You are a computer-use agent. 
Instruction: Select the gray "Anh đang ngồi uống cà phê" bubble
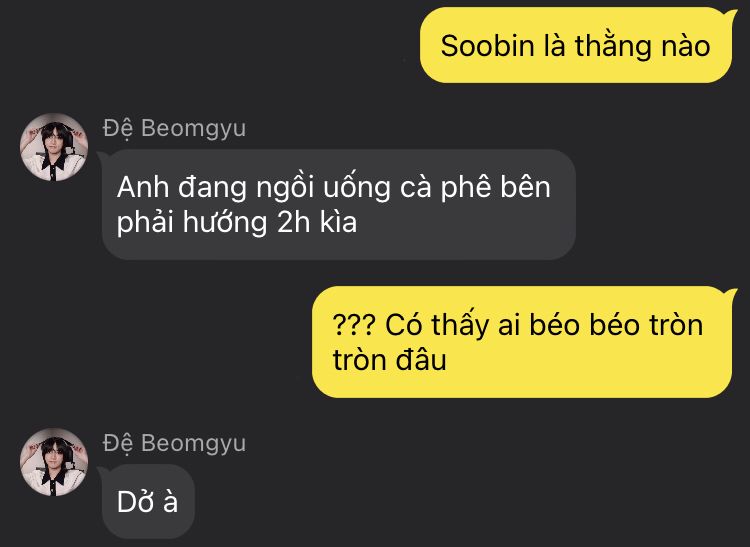pyautogui.click(x=337, y=205)
